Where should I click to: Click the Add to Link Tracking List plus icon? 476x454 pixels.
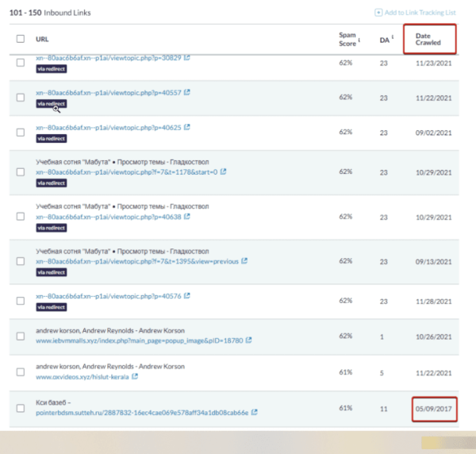(x=380, y=13)
